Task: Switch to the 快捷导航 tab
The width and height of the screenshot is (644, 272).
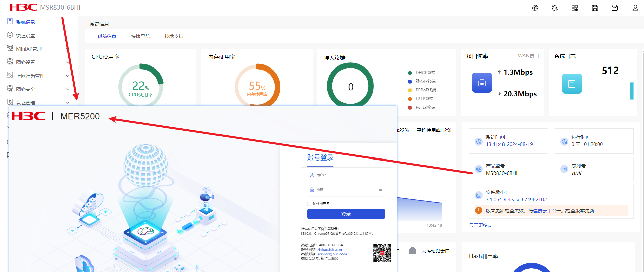Action: pyautogui.click(x=140, y=36)
